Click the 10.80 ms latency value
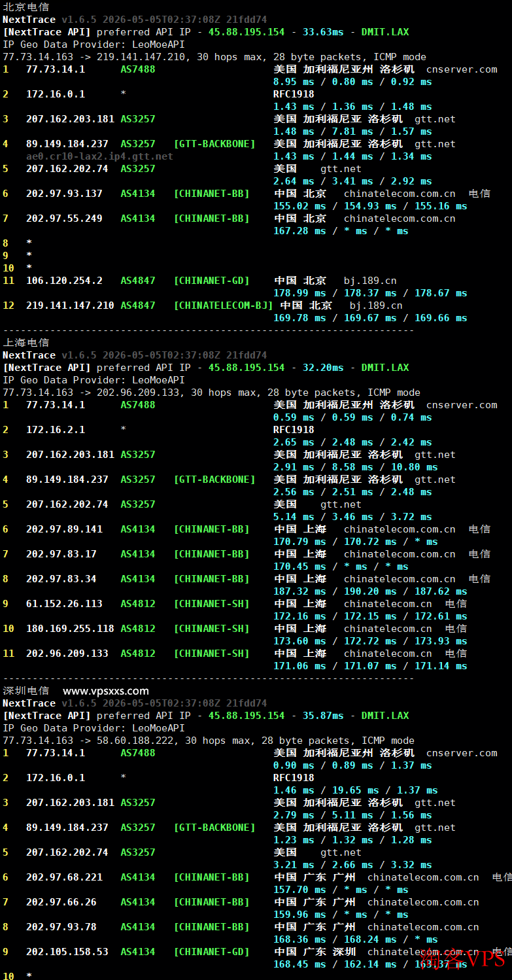Screen dimensions: 512x980 point(414,466)
